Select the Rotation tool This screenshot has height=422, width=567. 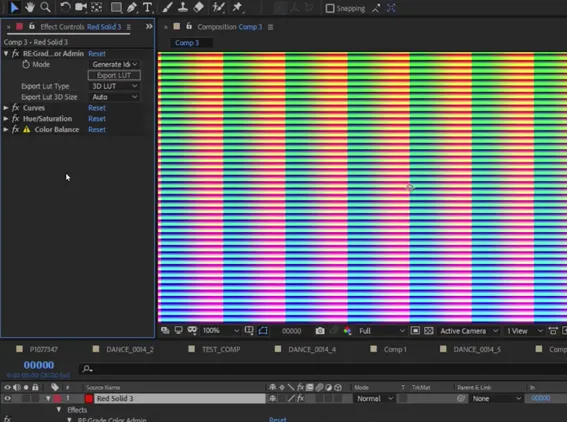pyautogui.click(x=65, y=7)
